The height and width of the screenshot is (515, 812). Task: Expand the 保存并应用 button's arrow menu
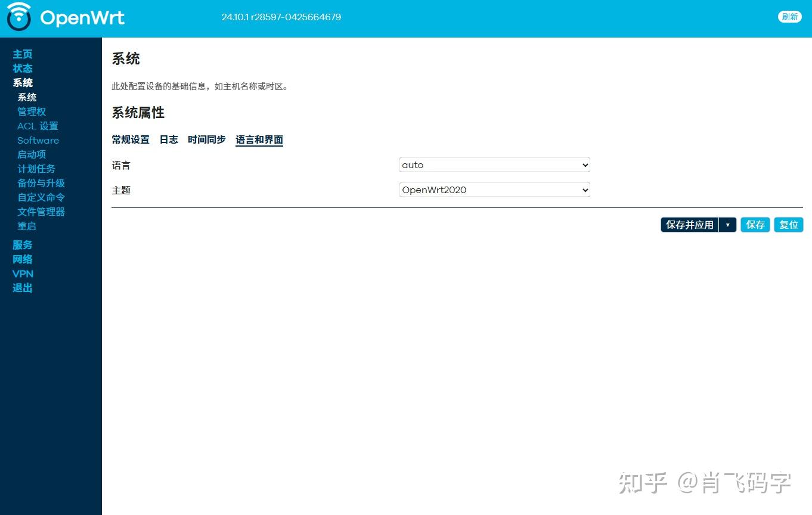tap(728, 225)
